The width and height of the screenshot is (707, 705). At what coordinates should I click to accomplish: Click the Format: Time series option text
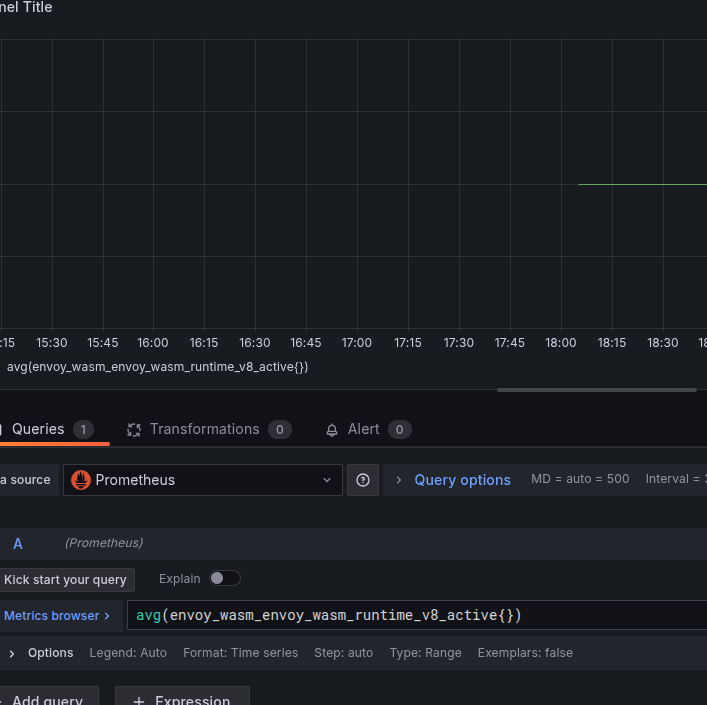point(240,653)
